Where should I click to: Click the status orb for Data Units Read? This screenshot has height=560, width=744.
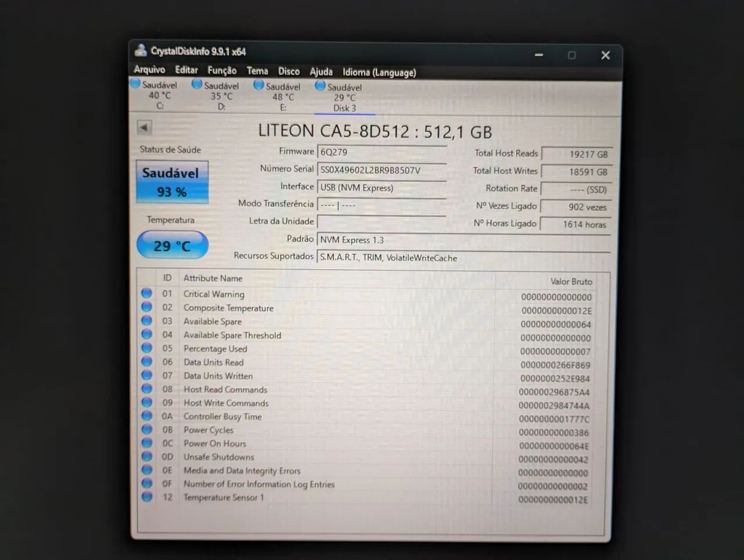[x=146, y=361]
